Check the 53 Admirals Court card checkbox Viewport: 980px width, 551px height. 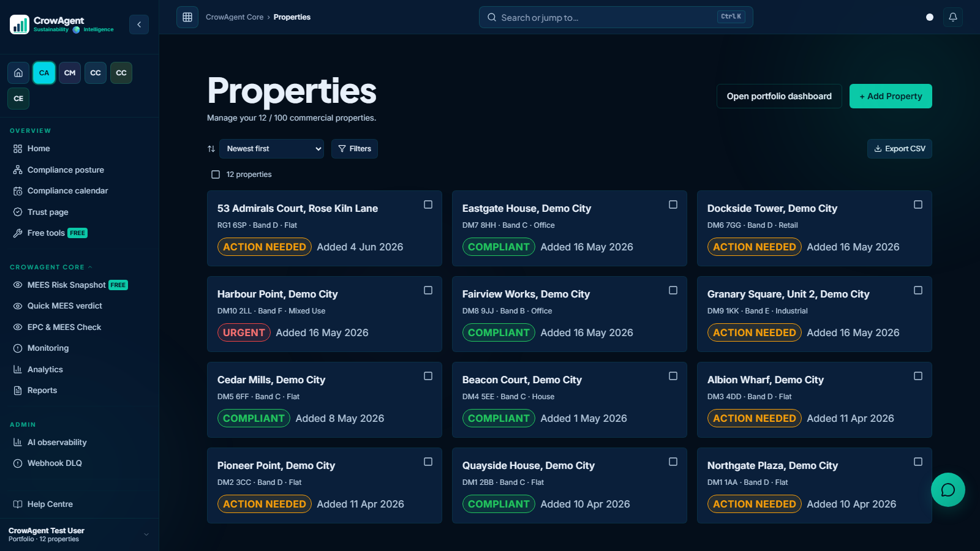tap(428, 204)
